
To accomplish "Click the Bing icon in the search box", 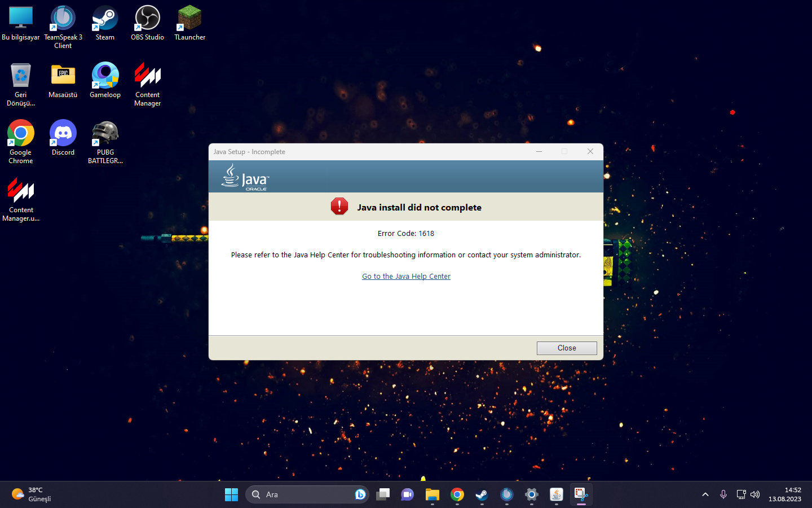I will [360, 494].
